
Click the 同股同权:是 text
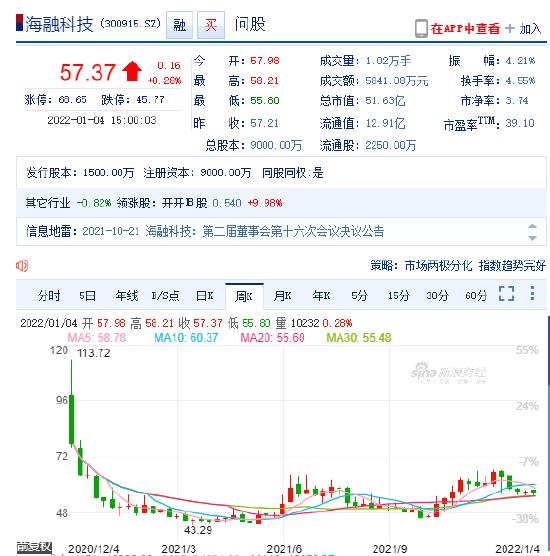293,173
